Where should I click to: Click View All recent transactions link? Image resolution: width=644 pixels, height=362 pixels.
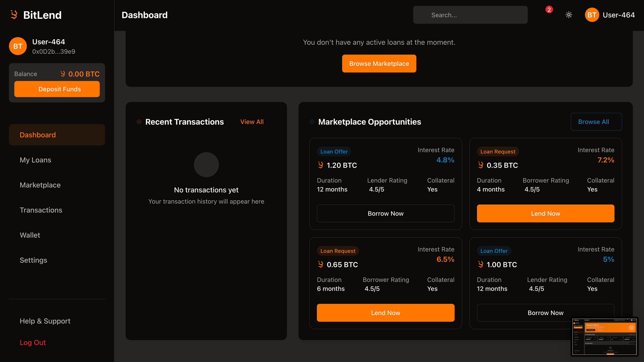[x=252, y=122]
